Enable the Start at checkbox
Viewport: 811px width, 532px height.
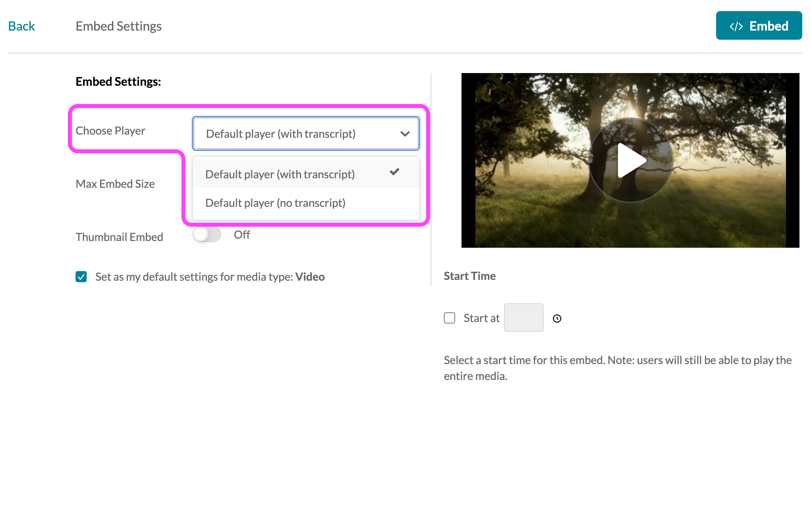click(x=449, y=318)
